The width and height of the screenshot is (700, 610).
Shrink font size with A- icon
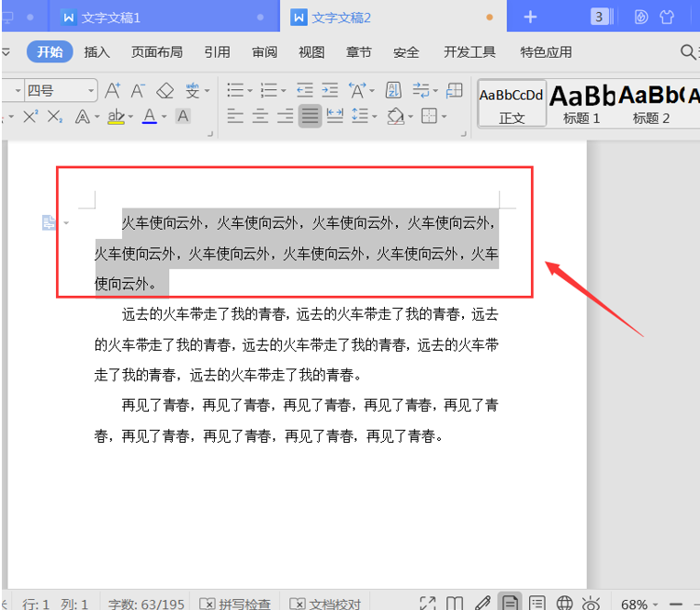point(138,91)
